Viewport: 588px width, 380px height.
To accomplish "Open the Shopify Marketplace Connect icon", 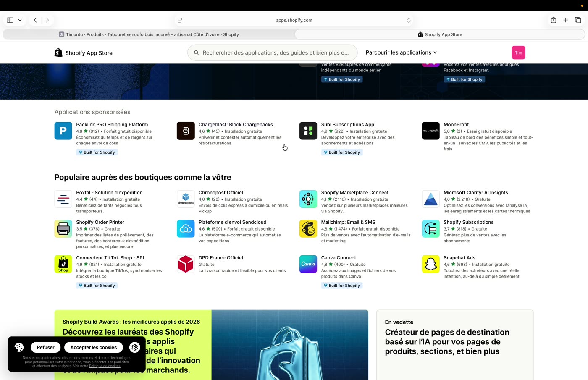I will pos(308,199).
